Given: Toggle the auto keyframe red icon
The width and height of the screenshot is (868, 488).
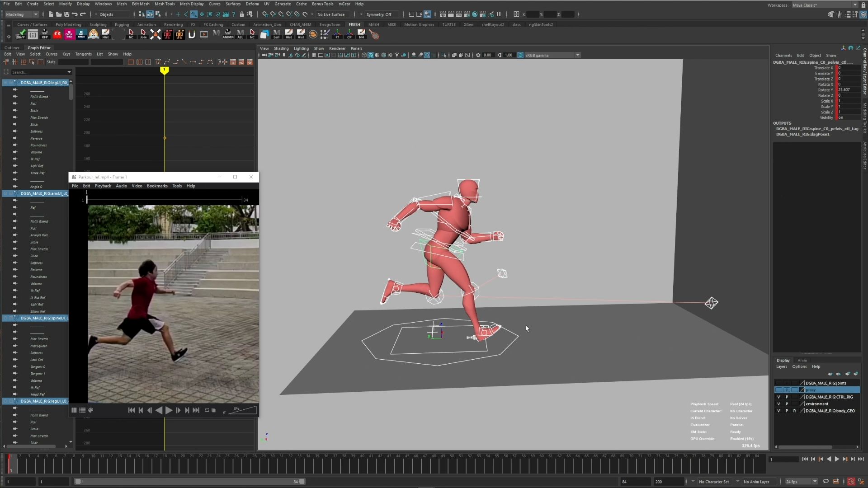Looking at the screenshot, I should click(851, 482).
